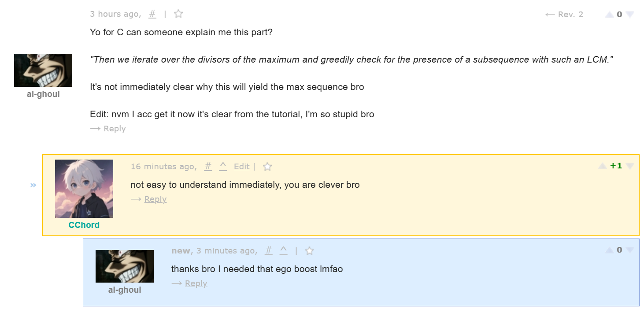Screen dimensions: 644x328
Task: Downvote the newest al-ghoul reply
Action: coord(629,250)
